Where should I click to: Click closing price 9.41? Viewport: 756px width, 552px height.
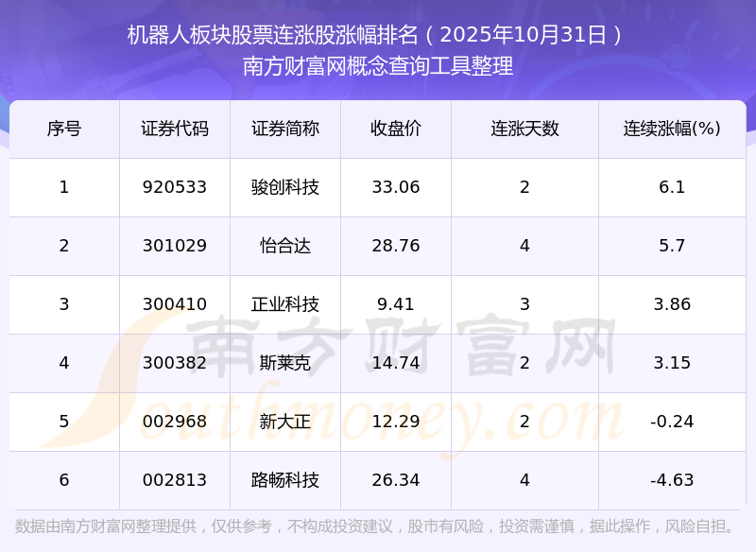pos(396,304)
